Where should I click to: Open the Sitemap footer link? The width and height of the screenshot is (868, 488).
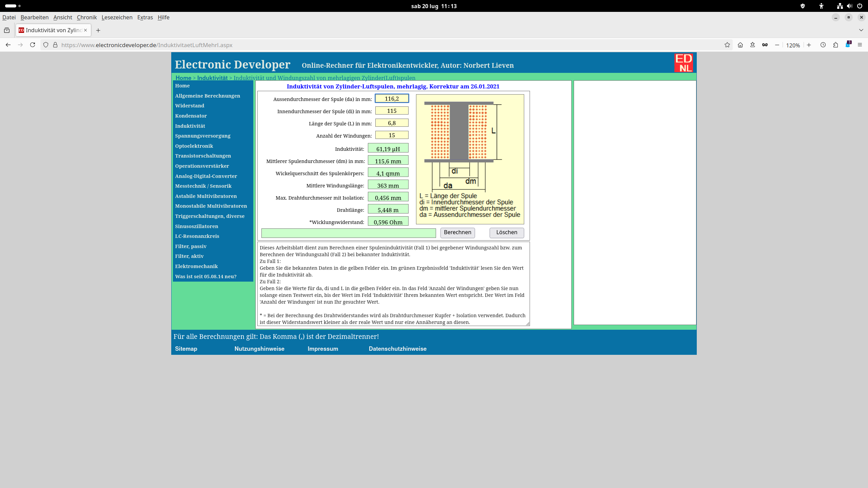pyautogui.click(x=186, y=349)
